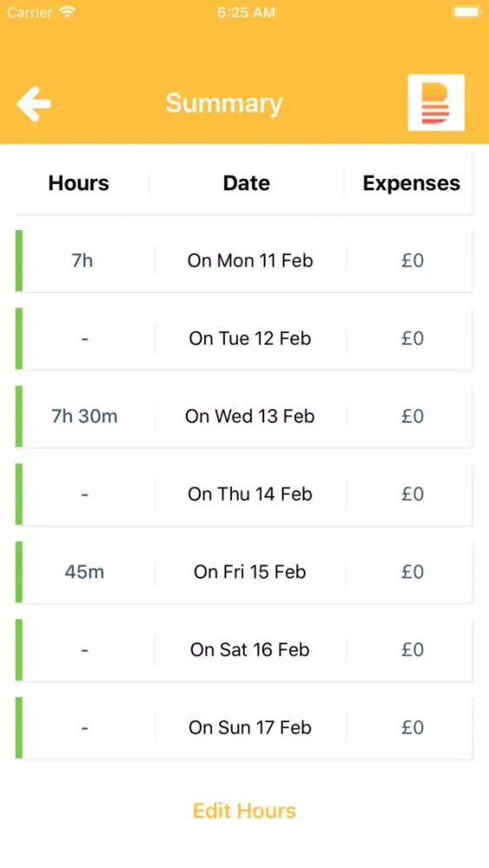
Task: Tap the Wi-Fi status icon
Action: coord(68,11)
